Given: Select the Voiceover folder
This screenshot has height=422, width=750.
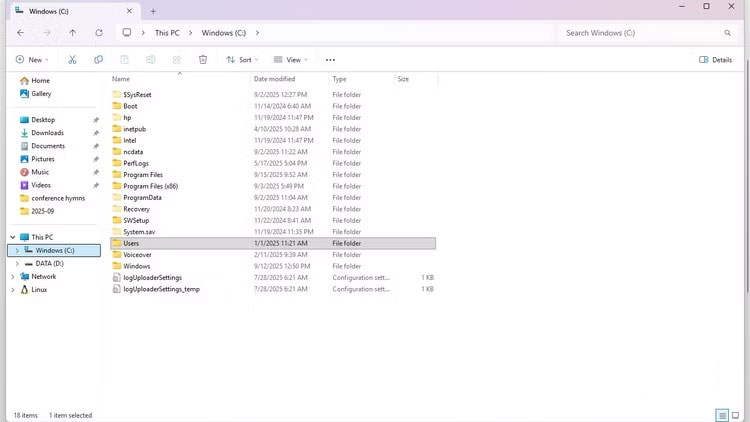Looking at the screenshot, I should coord(137,255).
